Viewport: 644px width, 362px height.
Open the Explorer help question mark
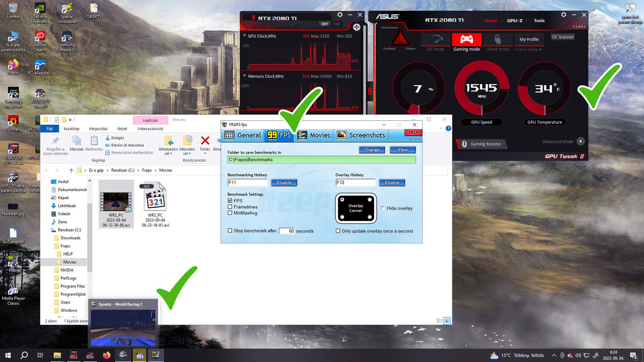tap(448, 128)
